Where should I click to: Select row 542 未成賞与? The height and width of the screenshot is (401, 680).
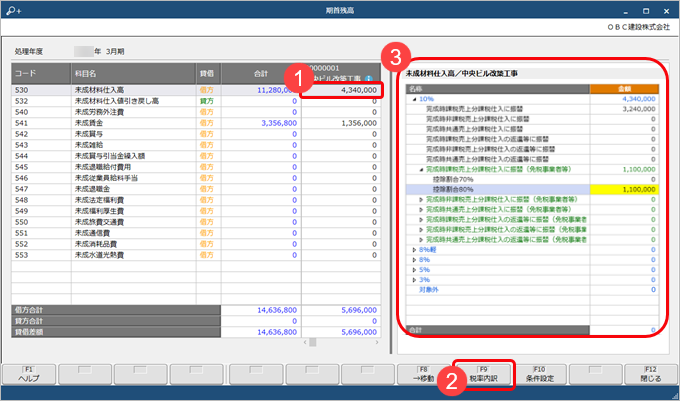click(196, 134)
